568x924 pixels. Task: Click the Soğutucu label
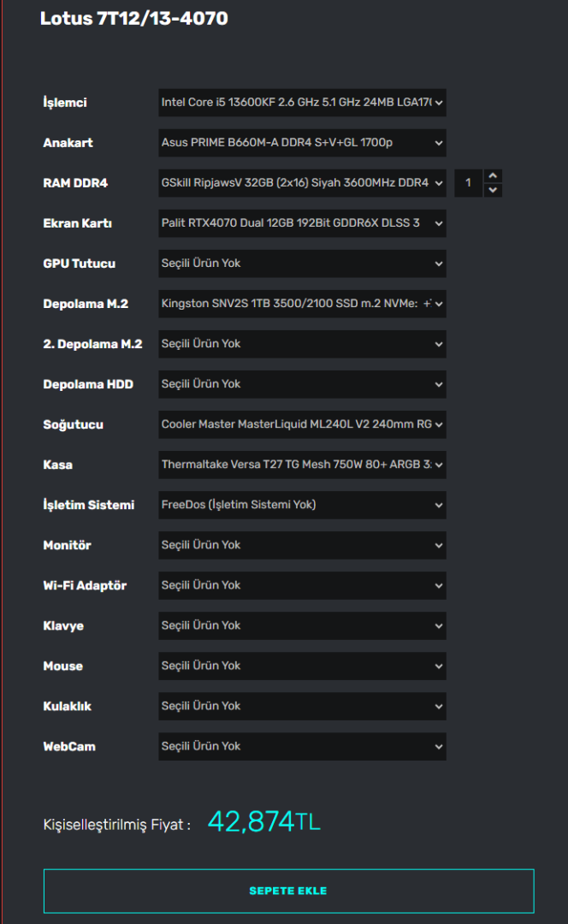click(73, 425)
